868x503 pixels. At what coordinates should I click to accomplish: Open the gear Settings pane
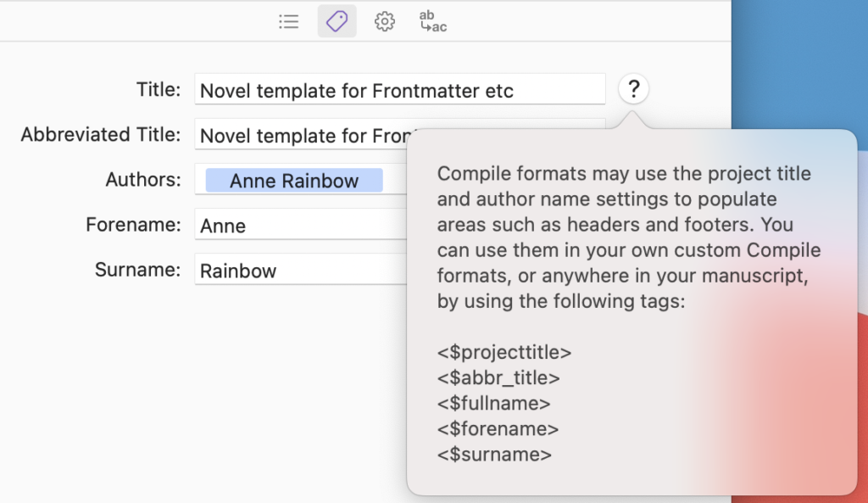pyautogui.click(x=385, y=21)
